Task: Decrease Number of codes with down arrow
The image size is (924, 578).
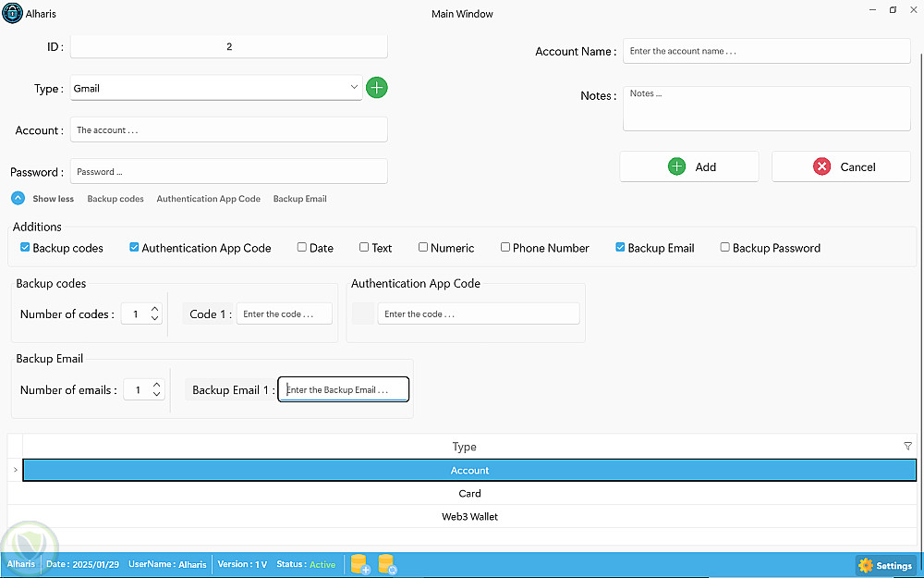Action: (154, 318)
